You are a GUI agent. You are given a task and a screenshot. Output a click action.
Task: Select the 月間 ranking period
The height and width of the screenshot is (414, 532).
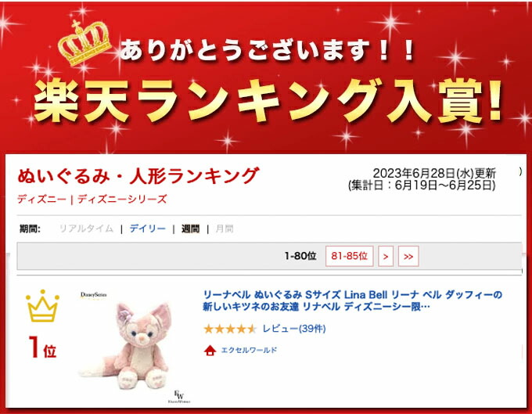[x=225, y=229]
